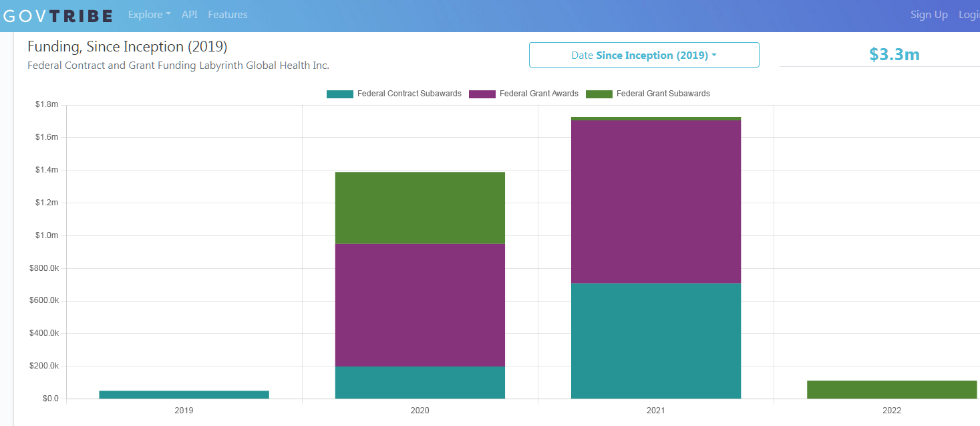Open the API page

tap(189, 15)
